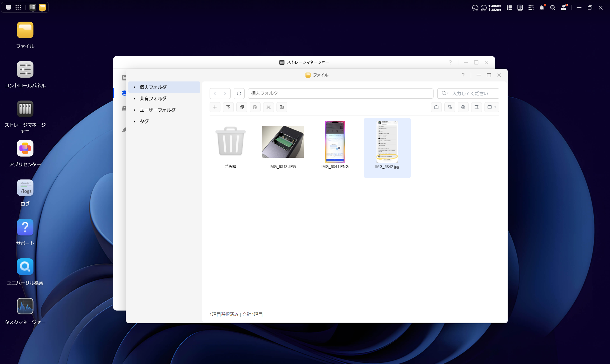Select the IMG_6818.JPG thumbnail
The image size is (610, 364).
pos(283,142)
